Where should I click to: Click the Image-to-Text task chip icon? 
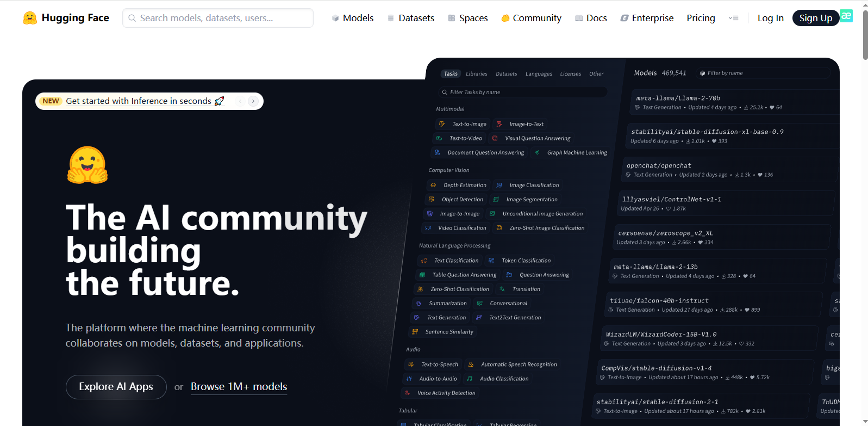click(x=499, y=124)
